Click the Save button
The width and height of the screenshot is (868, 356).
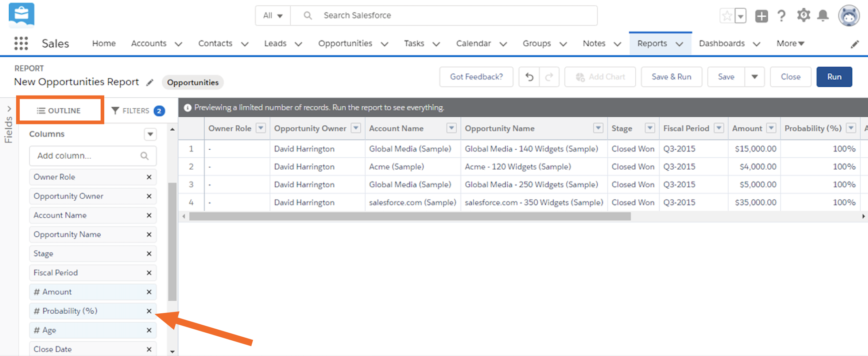(x=726, y=77)
